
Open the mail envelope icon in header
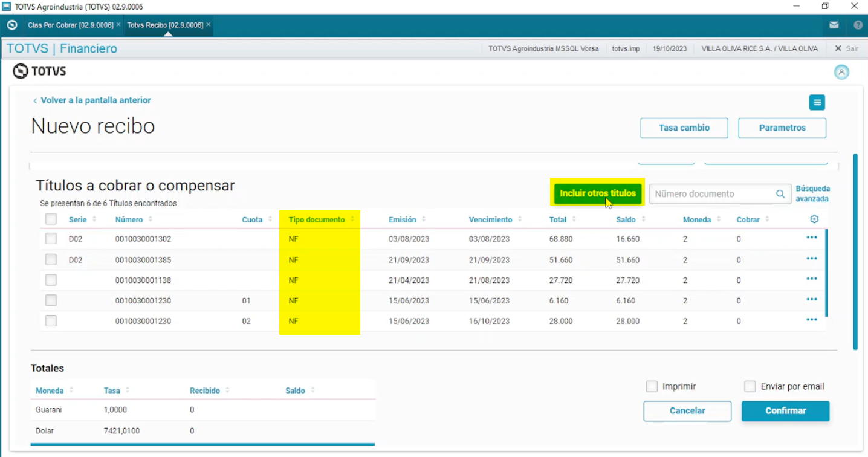click(834, 25)
